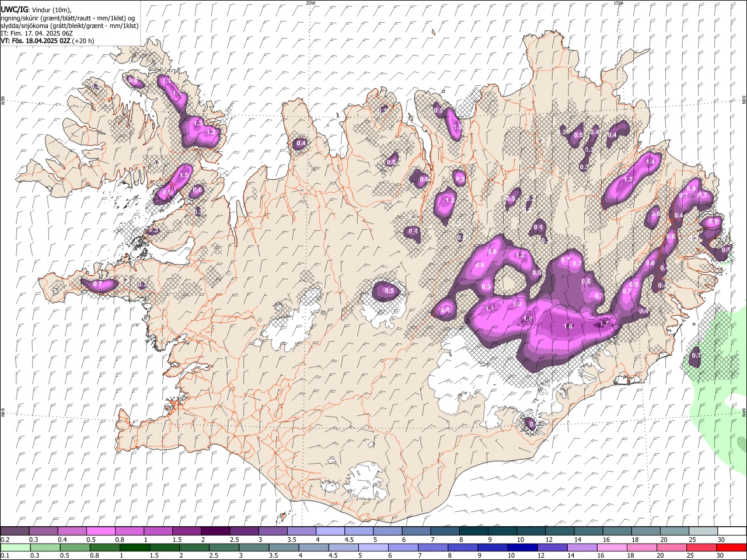This screenshot has width=747, height=560.
Task: Click the '0.1' label in the rain legend
Action: 5,556
